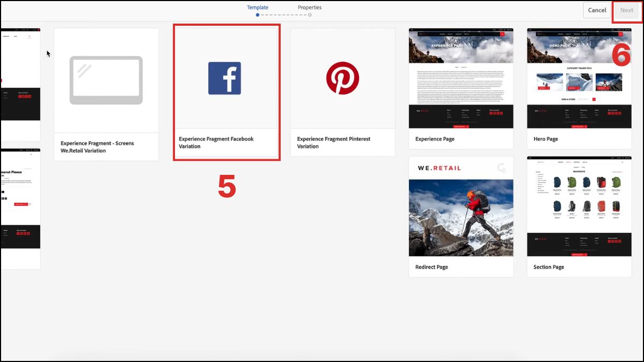This screenshot has width=644, height=362.
Task: Click the Pinterest logo icon
Action: [342, 78]
